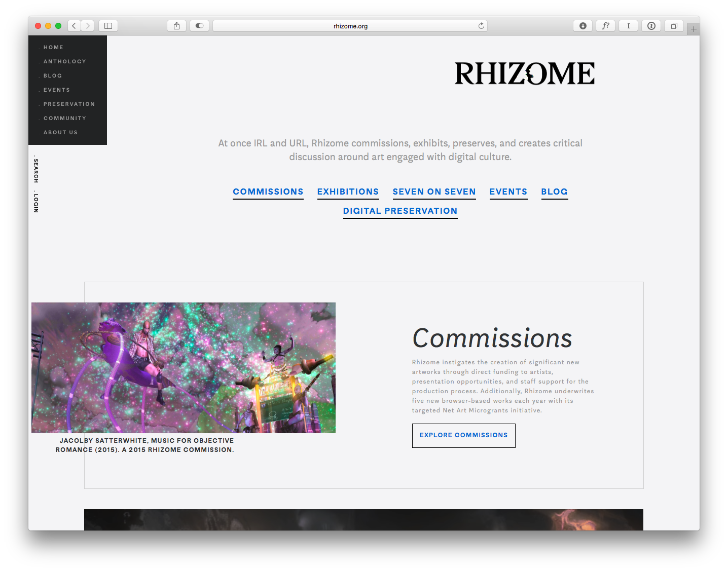Open the Digital Preservation link
The image size is (728, 571).
click(400, 211)
